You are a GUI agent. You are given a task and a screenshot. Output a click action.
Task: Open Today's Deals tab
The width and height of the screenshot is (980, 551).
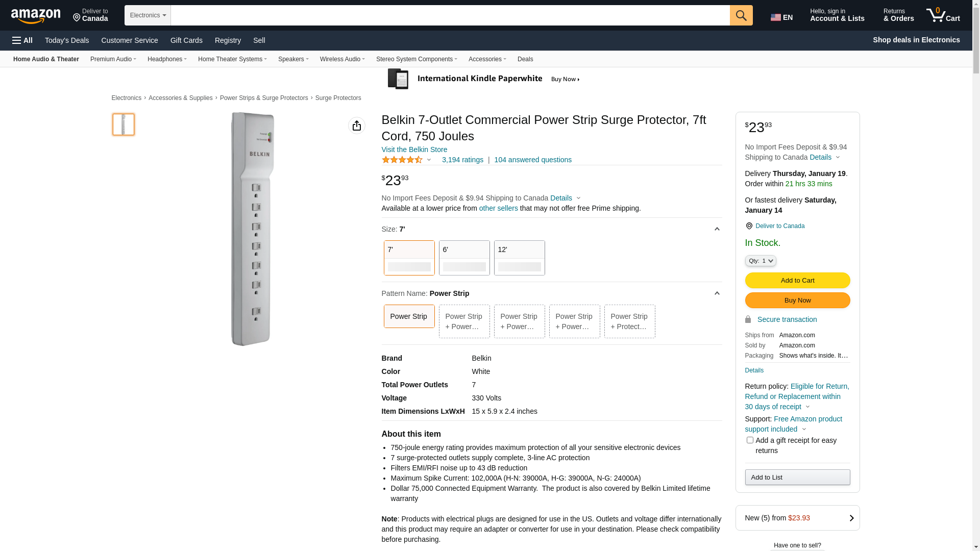coord(67,40)
